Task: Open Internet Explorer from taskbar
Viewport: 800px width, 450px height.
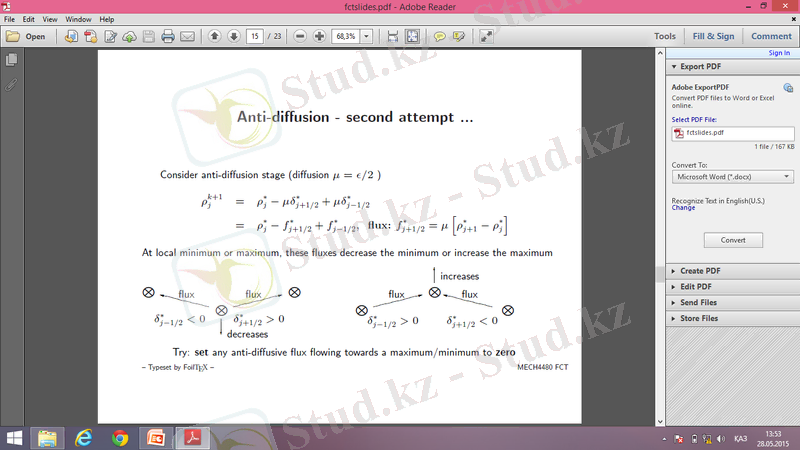Action: click(83, 438)
